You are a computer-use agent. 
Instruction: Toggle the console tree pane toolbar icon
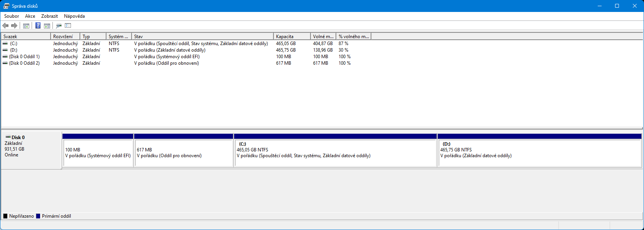click(26, 26)
